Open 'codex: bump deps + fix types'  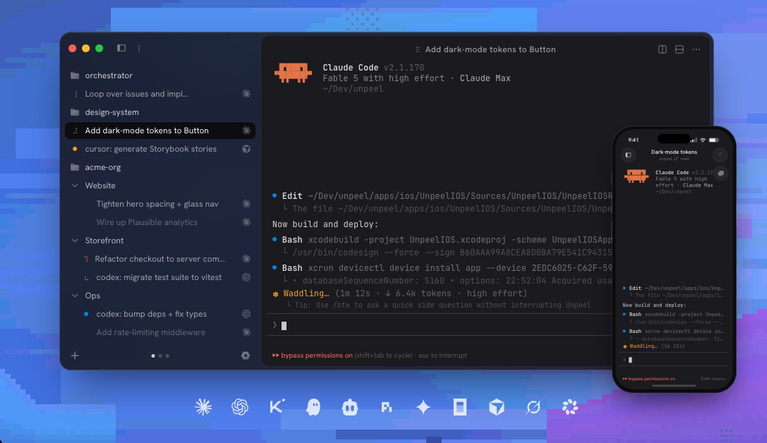160,314
